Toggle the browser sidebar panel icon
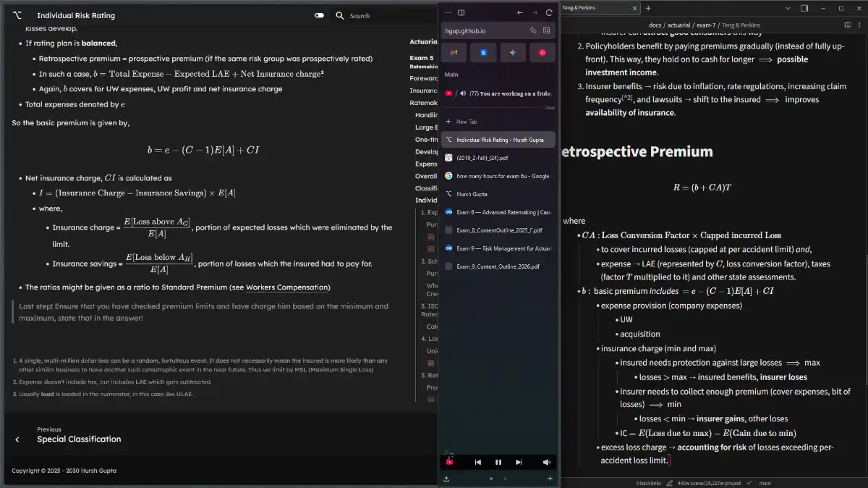868x488 pixels. tap(461, 12)
